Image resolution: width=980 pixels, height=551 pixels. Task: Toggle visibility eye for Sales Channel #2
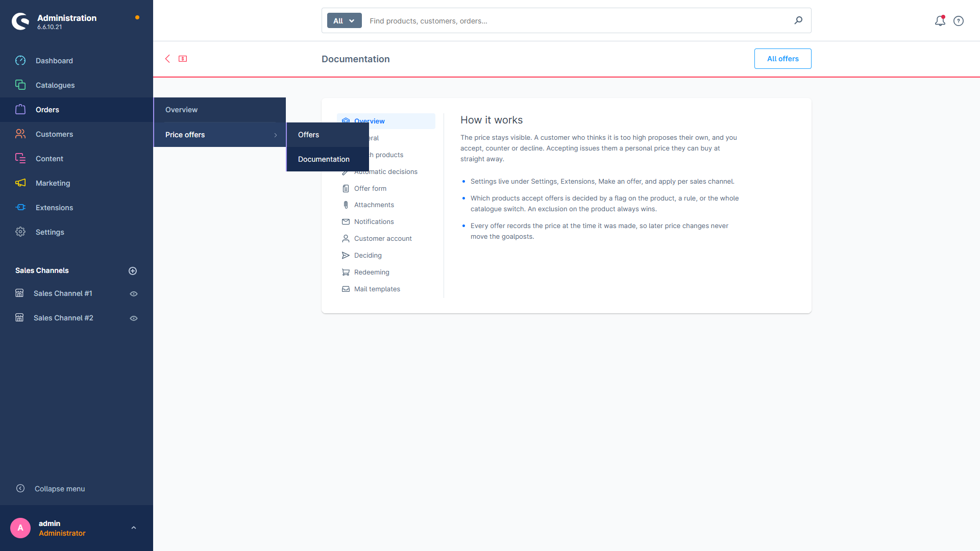[x=134, y=318]
